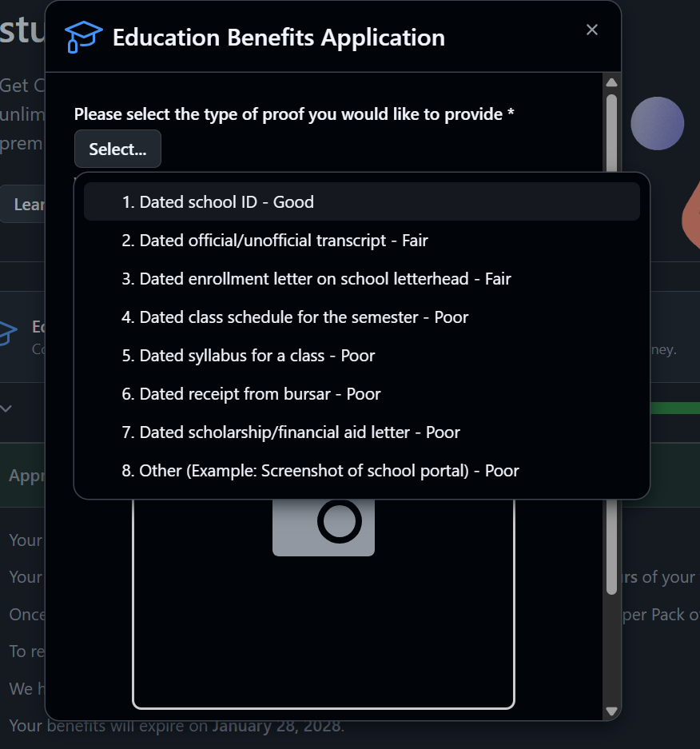Viewport: 700px width, 749px height.
Task: Click the graduation cap icon in the dialog header
Action: (83, 36)
